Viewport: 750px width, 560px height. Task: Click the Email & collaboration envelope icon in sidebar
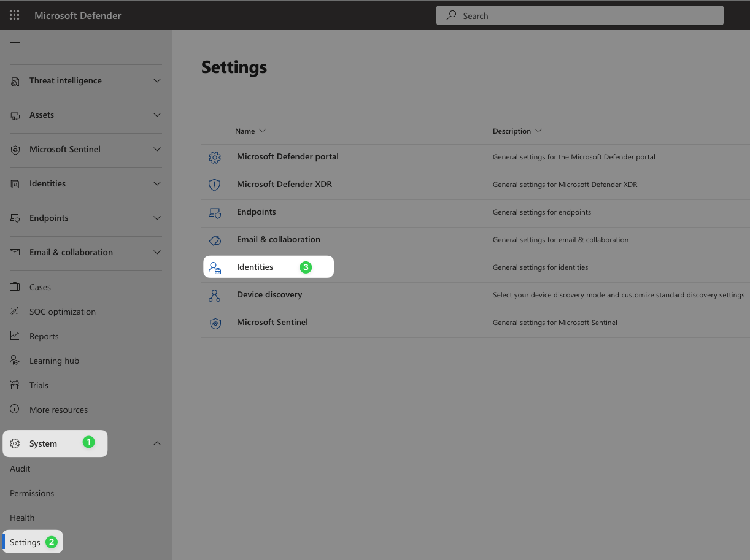(x=15, y=253)
